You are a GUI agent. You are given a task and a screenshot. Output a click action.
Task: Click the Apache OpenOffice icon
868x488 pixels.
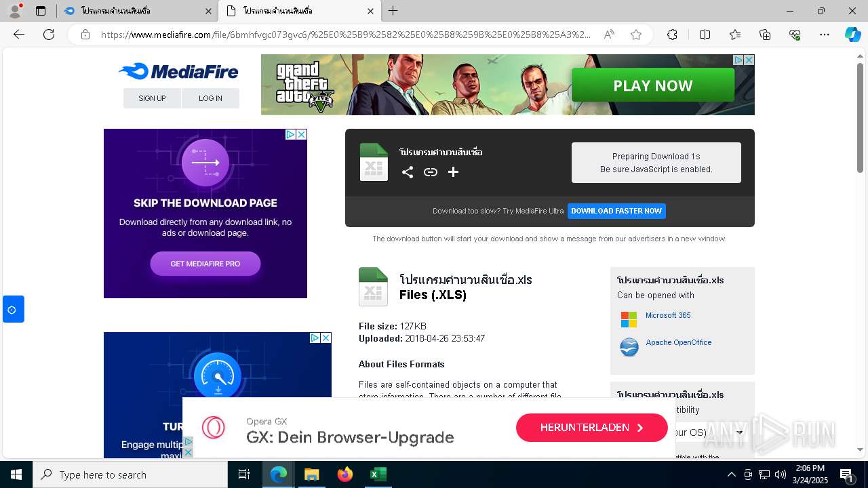point(629,347)
